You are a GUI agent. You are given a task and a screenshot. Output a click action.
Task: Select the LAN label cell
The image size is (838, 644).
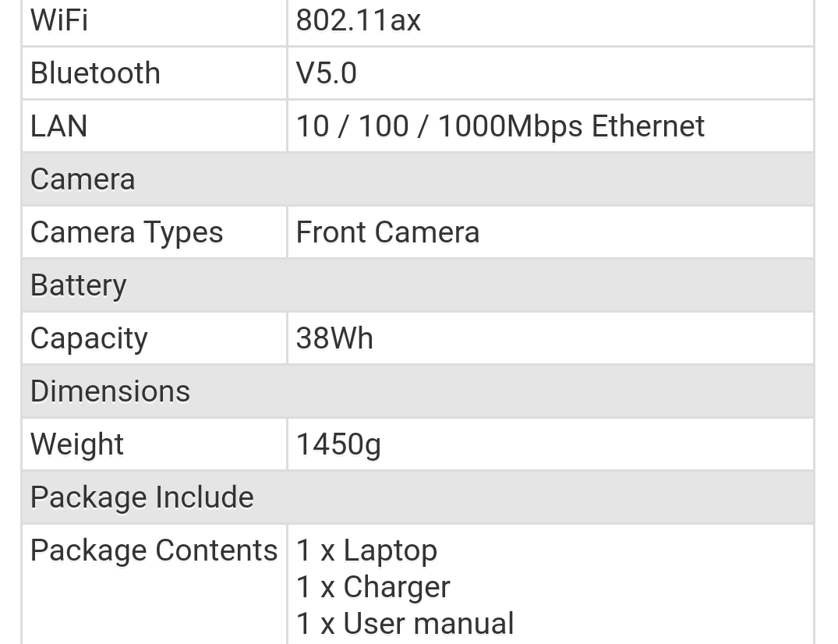pyautogui.click(x=154, y=126)
